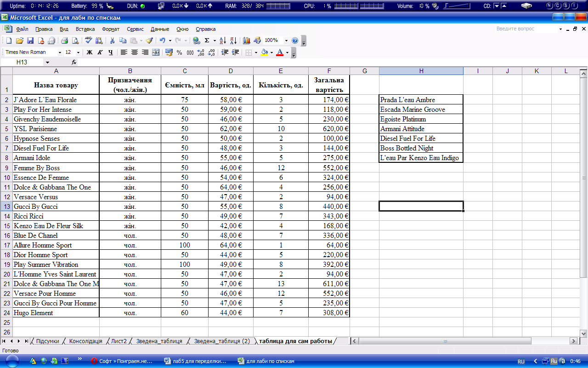Align cell text to the left

pyautogui.click(x=124, y=52)
